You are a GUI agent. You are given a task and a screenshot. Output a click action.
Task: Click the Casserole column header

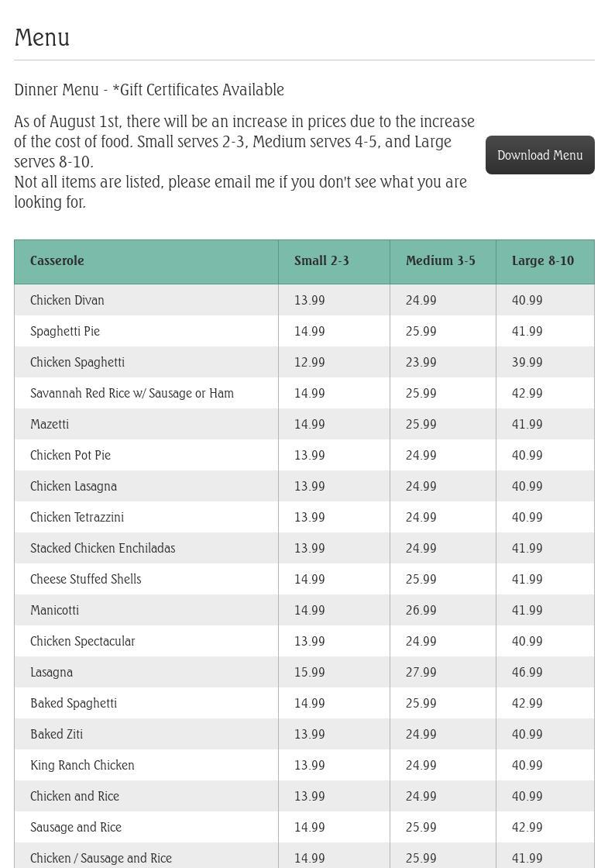[x=57, y=261]
